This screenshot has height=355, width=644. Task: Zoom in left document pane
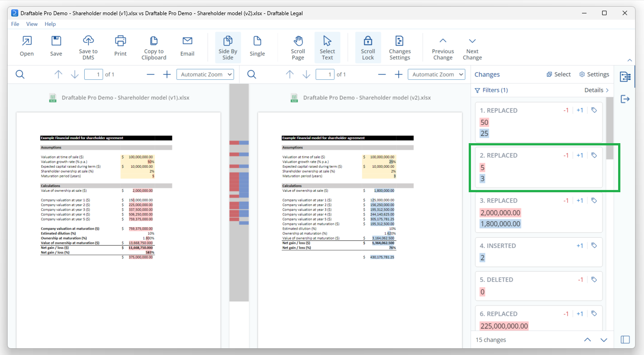[x=167, y=74]
